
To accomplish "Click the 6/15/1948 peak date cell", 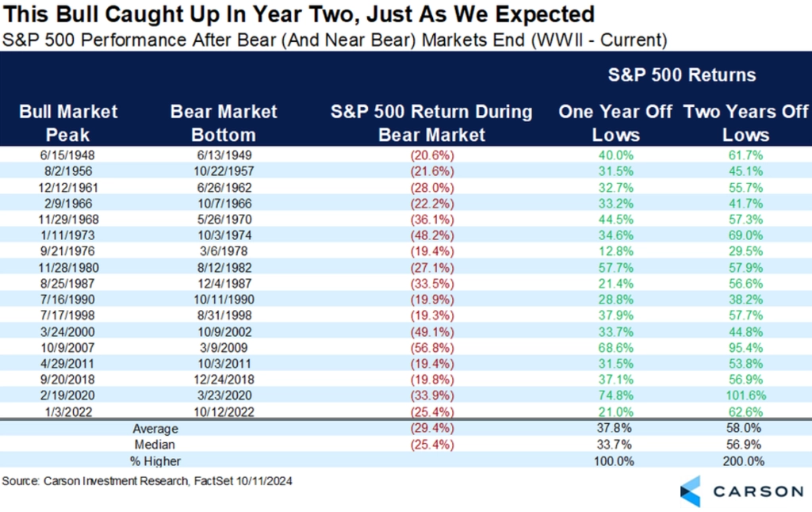I will 67,155.
